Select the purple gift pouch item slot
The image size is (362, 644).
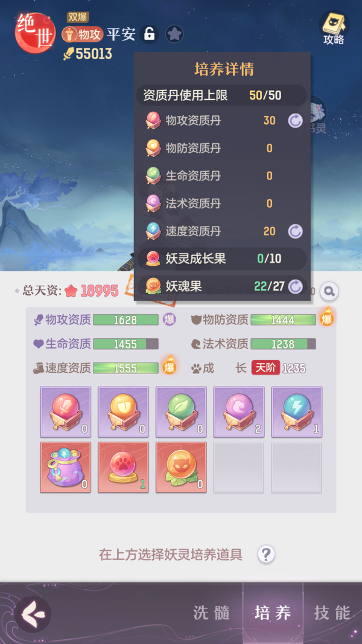[x=66, y=468]
